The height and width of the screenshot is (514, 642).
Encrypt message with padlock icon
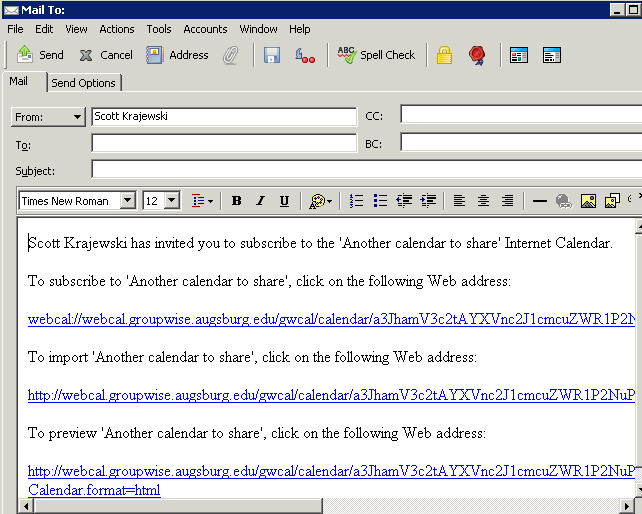[x=444, y=55]
